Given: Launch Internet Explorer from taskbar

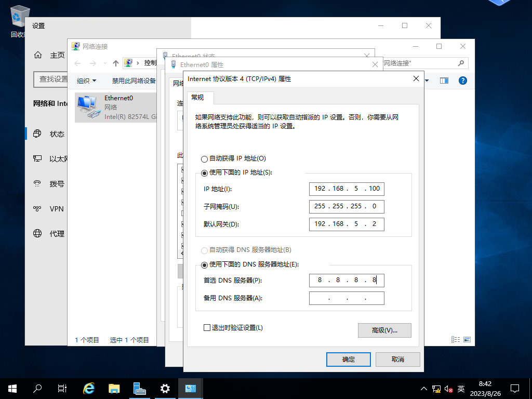Looking at the screenshot, I should (x=89, y=388).
